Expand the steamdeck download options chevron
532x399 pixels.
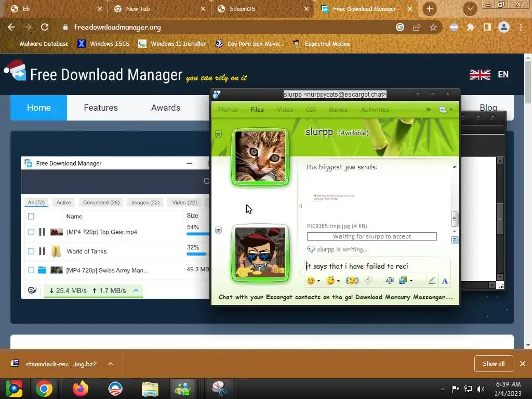pyautogui.click(x=111, y=364)
